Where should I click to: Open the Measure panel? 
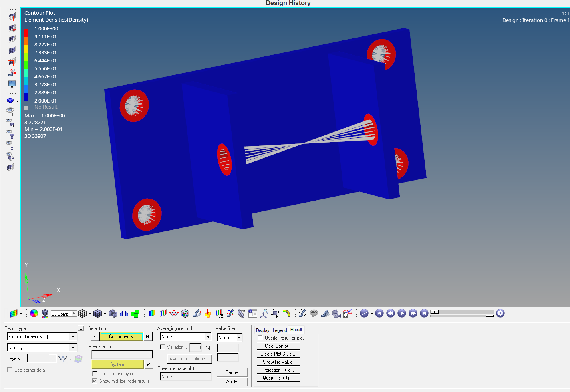pyautogui.click(x=275, y=313)
